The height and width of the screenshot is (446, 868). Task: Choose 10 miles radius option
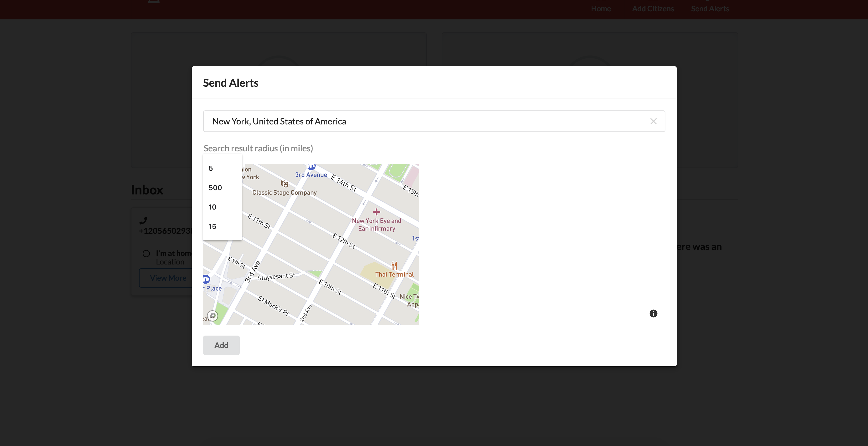click(x=212, y=207)
